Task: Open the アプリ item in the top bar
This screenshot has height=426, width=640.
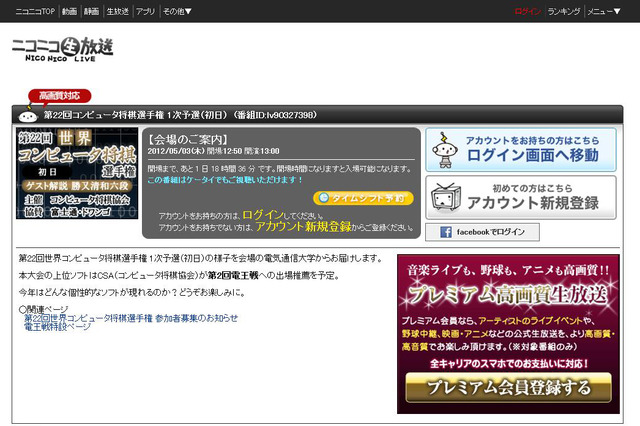Action: click(x=145, y=11)
